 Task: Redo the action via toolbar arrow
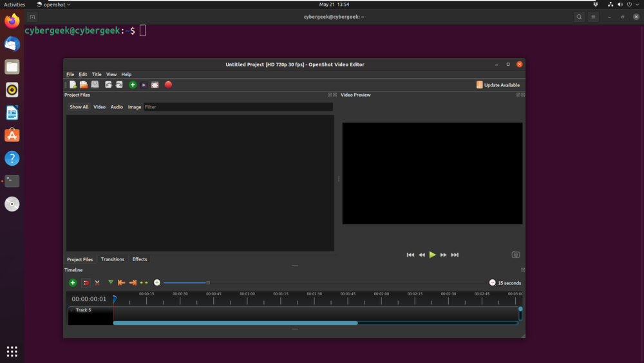click(x=119, y=84)
